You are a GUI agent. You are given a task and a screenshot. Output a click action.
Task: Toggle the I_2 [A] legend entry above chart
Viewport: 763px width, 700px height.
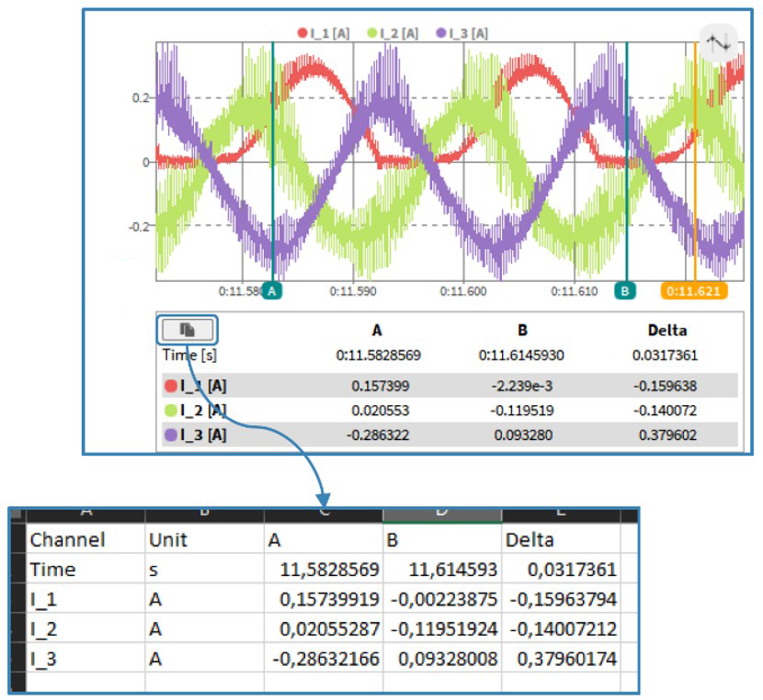(395, 33)
